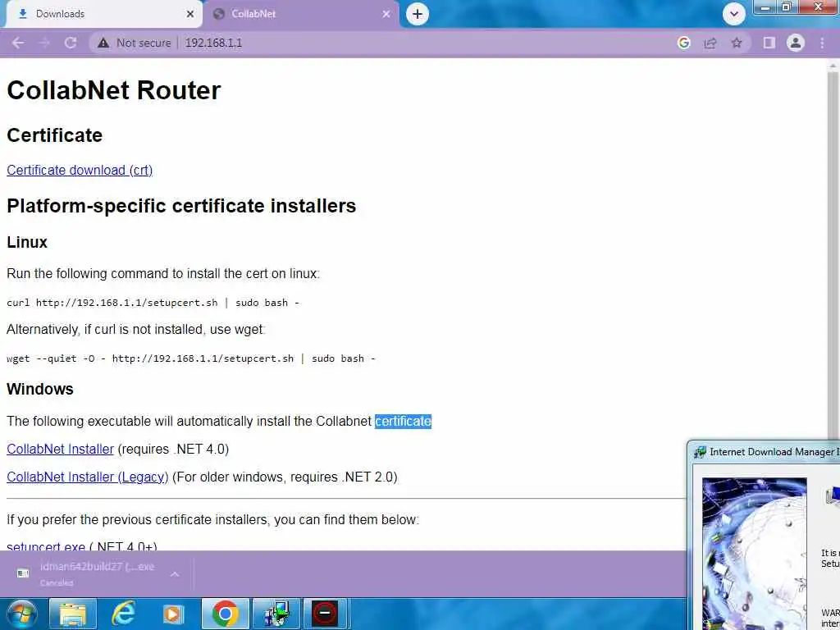Switch to the Downloads tab
This screenshot has width=840, height=630.
(x=103, y=14)
